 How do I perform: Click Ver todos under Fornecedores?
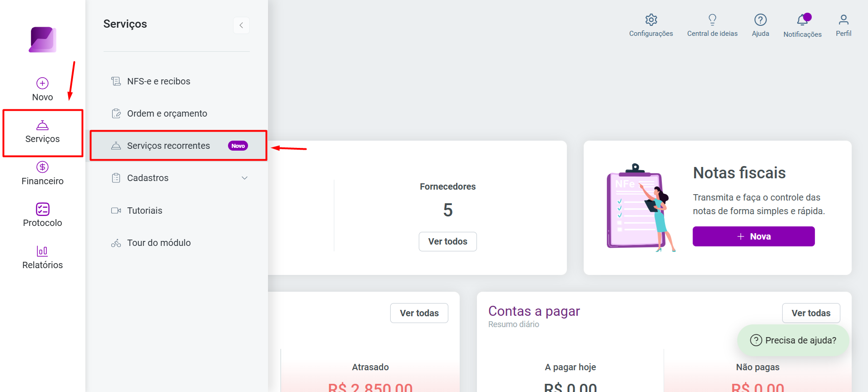448,241
